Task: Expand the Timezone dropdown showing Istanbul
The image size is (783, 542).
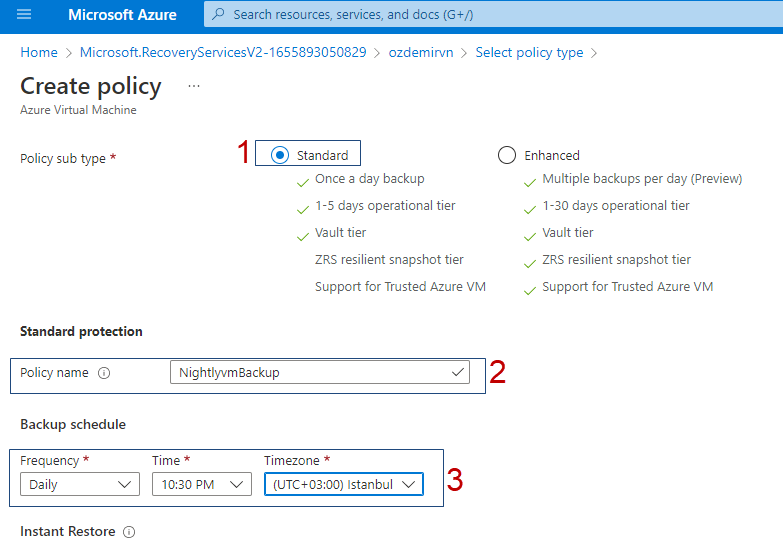Action: 344,484
